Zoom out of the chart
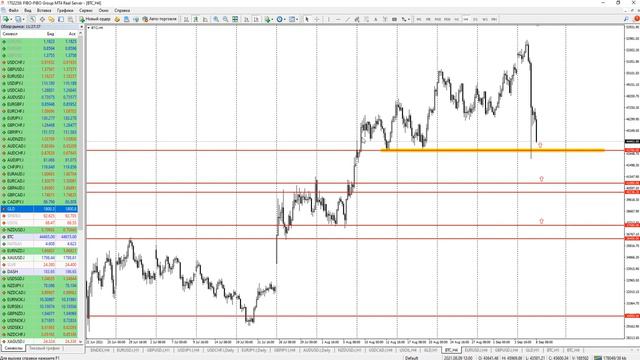The width and height of the screenshot is (640, 360). coord(225,19)
